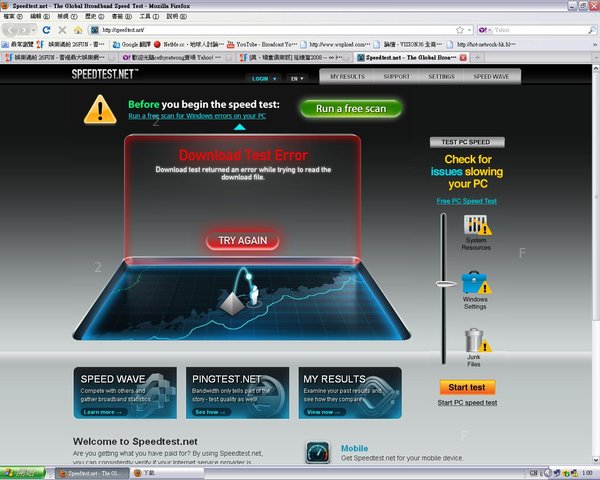The image size is (600, 480).
Task: Click the pyramid marker on the map
Action: [x=232, y=302]
